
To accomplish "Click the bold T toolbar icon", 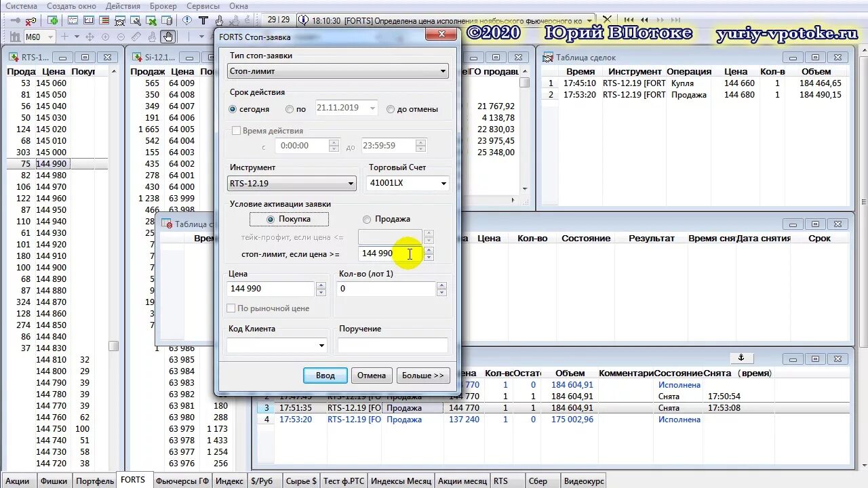I will [203, 20].
